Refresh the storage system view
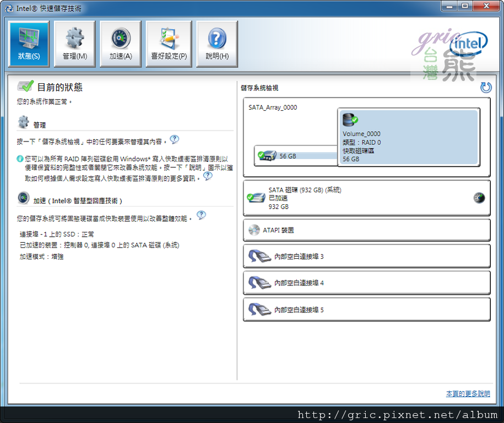Image resolution: width=504 pixels, height=423 pixels. [486, 88]
